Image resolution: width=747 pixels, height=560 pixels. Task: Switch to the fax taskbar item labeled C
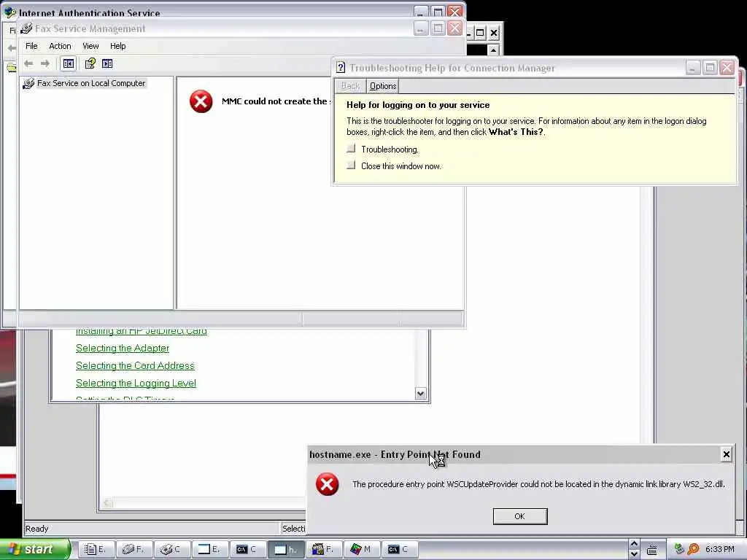coord(171,550)
